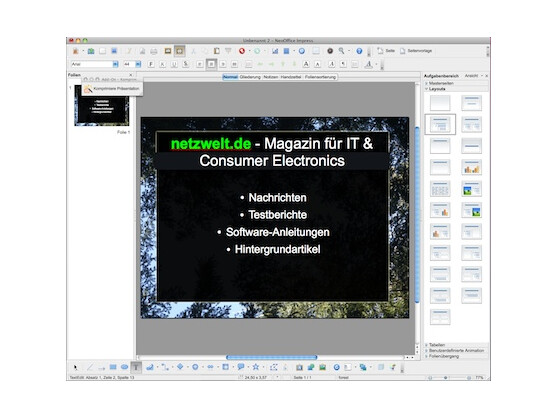Expand the Tabellen section

click(456, 345)
